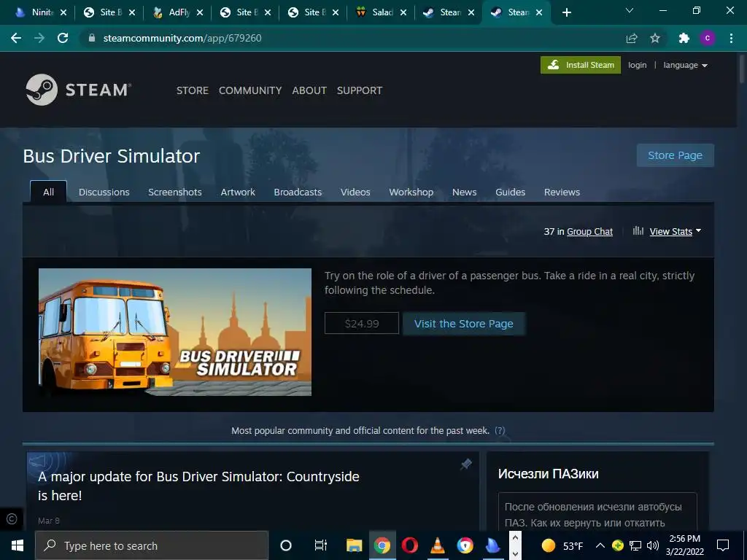Click the tab search chevron button
This screenshot has width=747, height=560.
tap(630, 10)
